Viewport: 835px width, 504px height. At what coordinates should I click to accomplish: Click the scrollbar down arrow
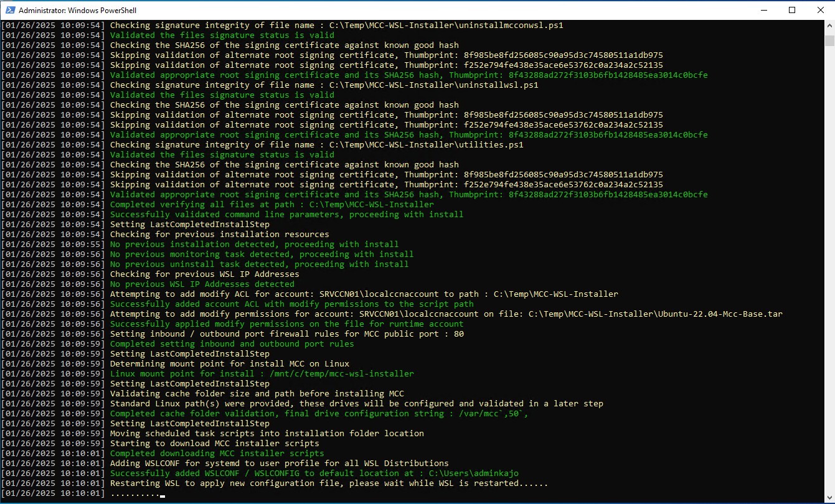tap(829, 498)
